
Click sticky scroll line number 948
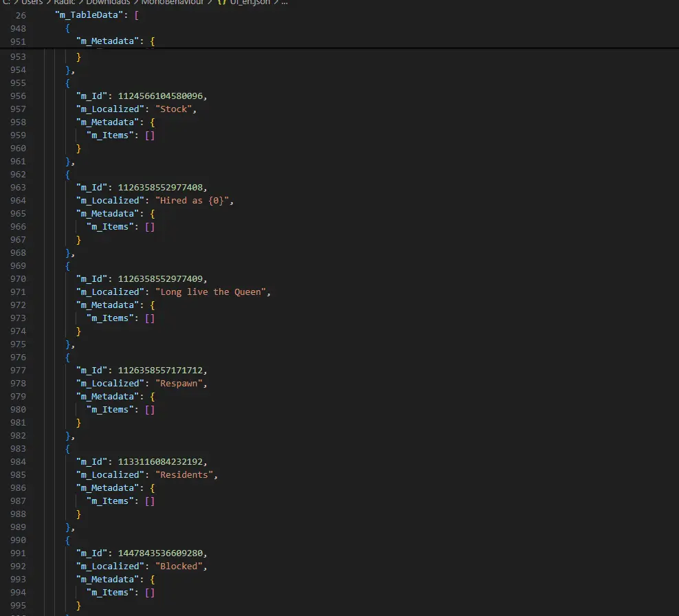click(x=18, y=29)
